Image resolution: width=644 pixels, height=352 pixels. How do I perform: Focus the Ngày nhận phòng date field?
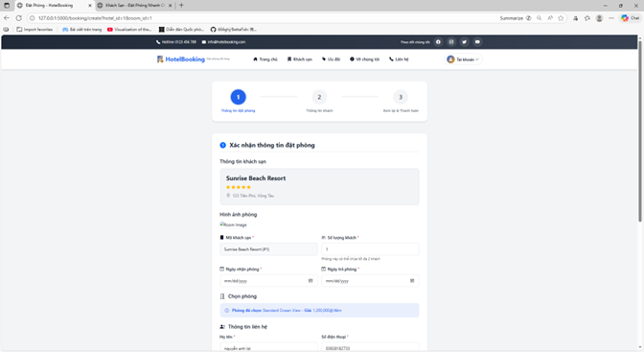[268, 281]
